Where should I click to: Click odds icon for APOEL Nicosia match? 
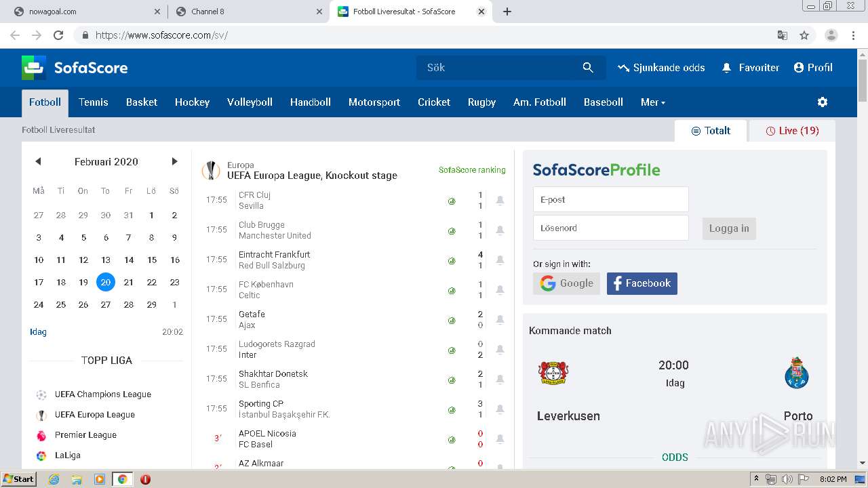(x=452, y=440)
